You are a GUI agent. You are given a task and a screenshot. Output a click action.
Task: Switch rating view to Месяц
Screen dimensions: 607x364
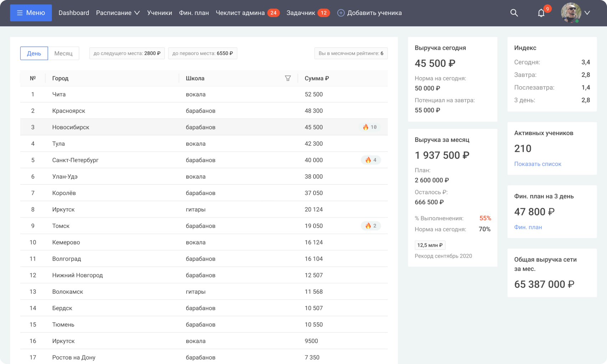point(63,53)
